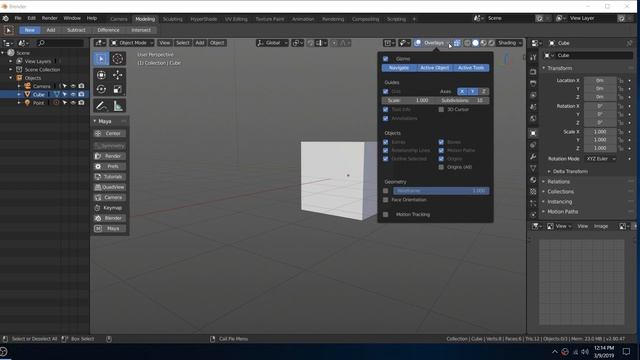Switch to the UV Editing workspace tab
Image resolution: width=640 pixels, height=360 pixels.
click(x=236, y=19)
